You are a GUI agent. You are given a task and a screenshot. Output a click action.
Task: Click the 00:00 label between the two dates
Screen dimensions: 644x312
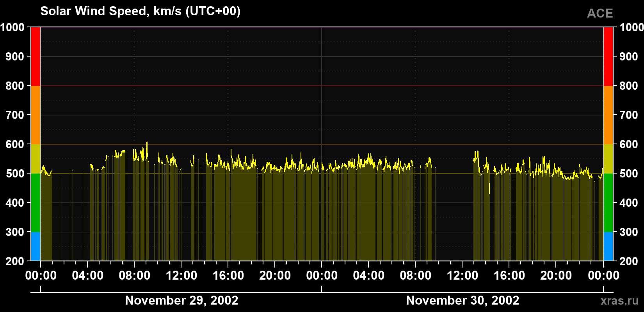click(x=322, y=276)
